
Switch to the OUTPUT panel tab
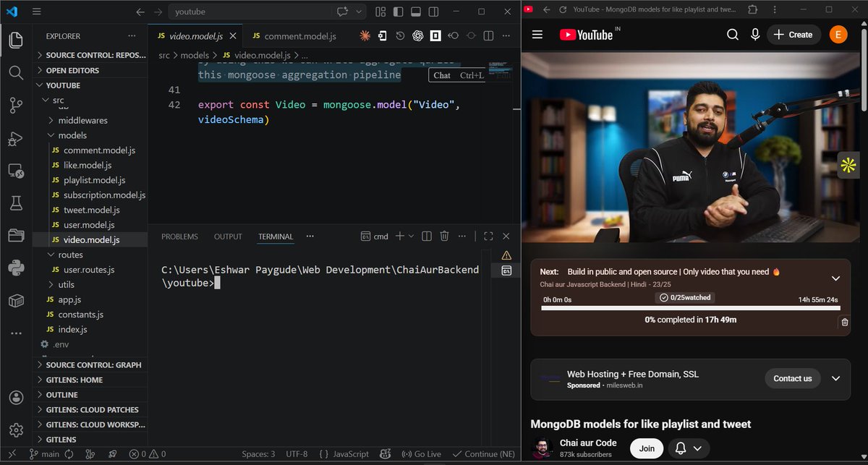tap(228, 236)
